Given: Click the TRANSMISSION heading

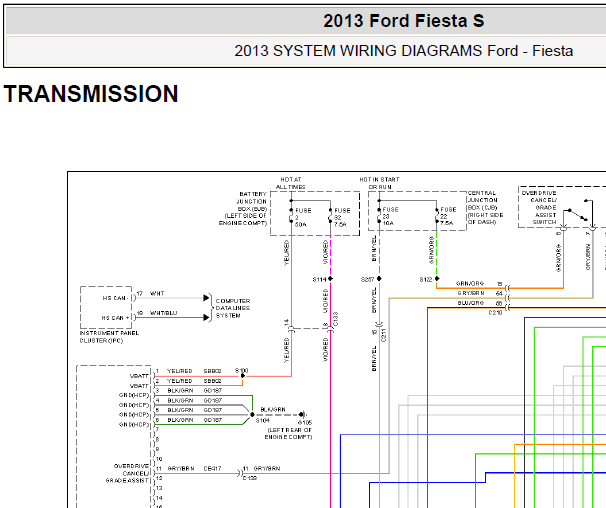Looking at the screenshot, I should pos(91,94).
